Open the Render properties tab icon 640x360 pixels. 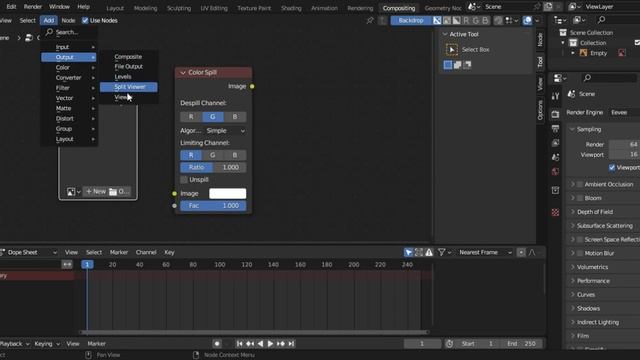tap(555, 114)
